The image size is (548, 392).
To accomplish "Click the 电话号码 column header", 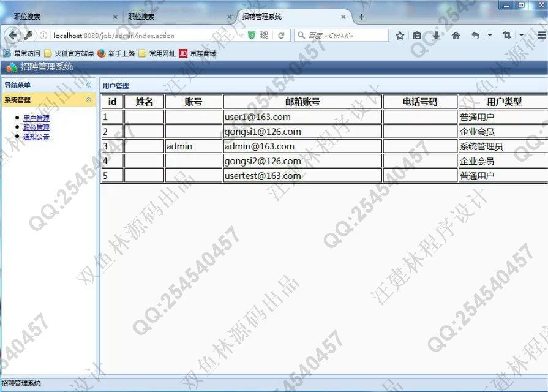I will 420,102.
